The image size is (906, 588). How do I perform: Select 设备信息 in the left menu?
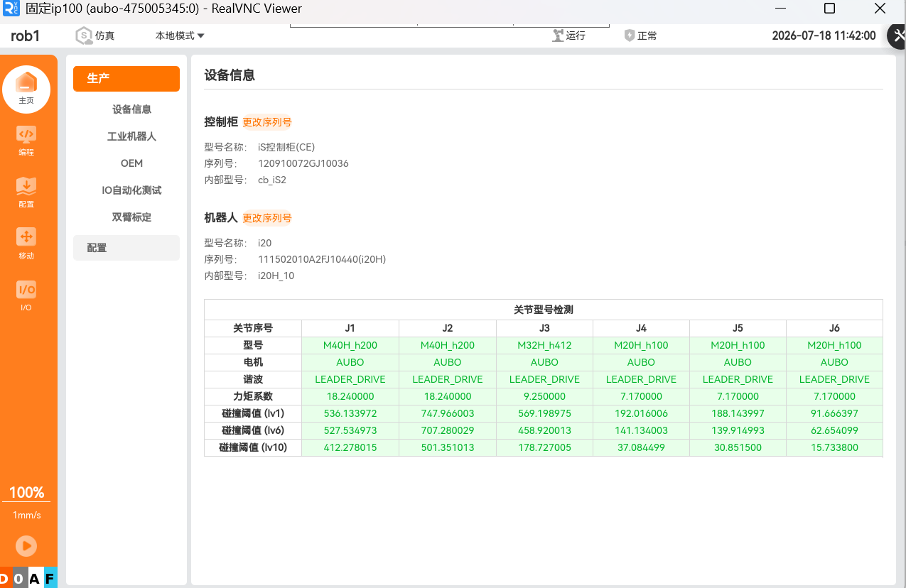point(131,109)
